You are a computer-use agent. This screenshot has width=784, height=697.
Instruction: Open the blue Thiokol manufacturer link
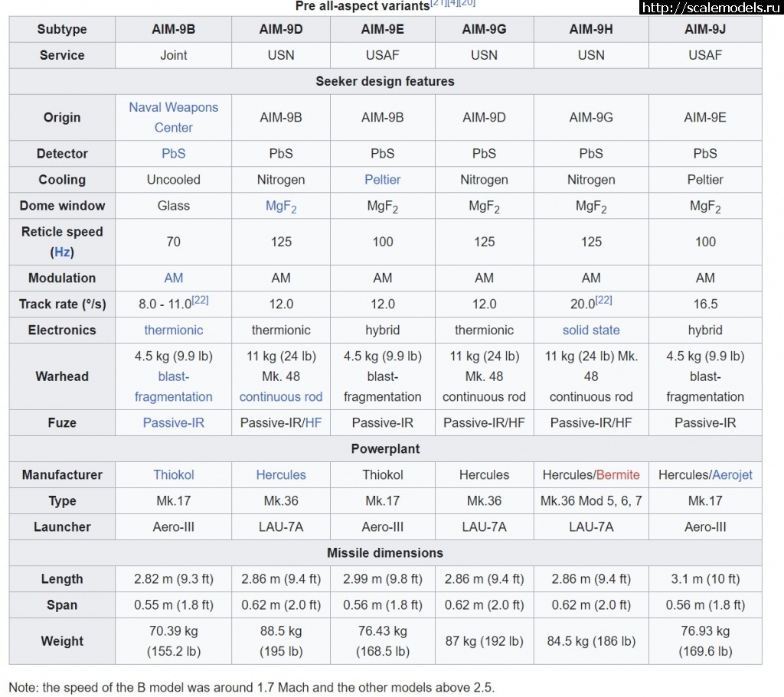[x=173, y=474]
